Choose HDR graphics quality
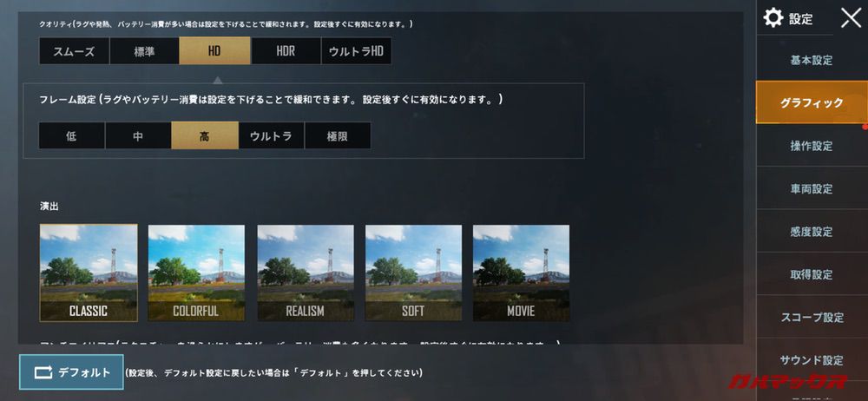The image size is (868, 401). (x=286, y=51)
